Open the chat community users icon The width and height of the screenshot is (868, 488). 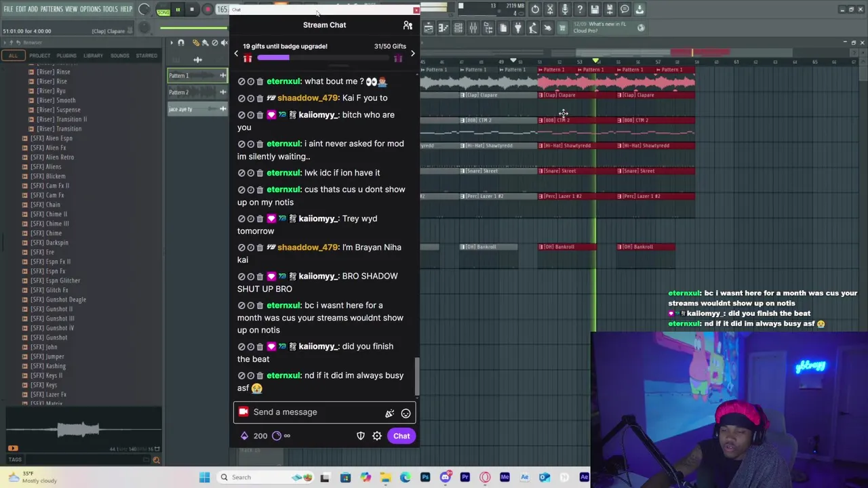408,25
